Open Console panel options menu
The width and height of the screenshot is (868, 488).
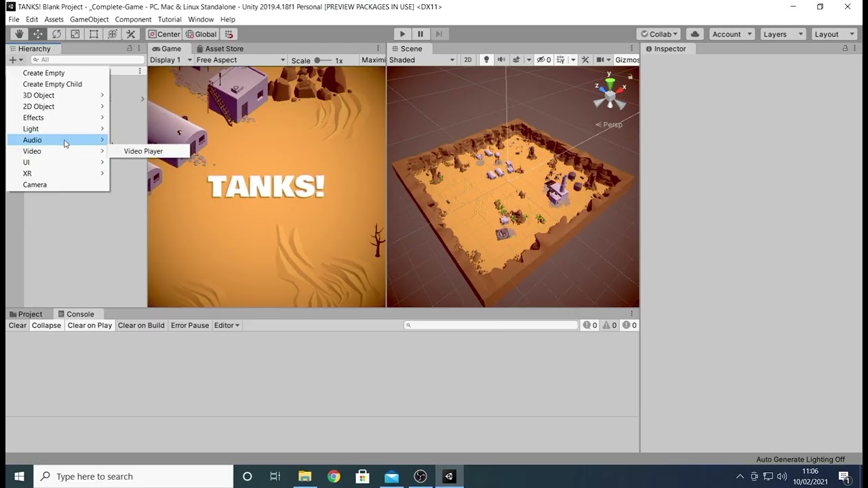(632, 314)
